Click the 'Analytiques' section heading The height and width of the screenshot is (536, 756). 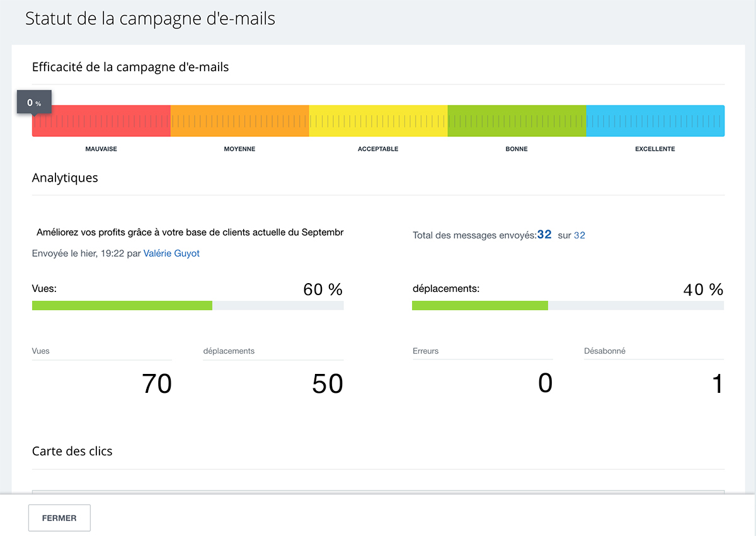pyautogui.click(x=65, y=178)
